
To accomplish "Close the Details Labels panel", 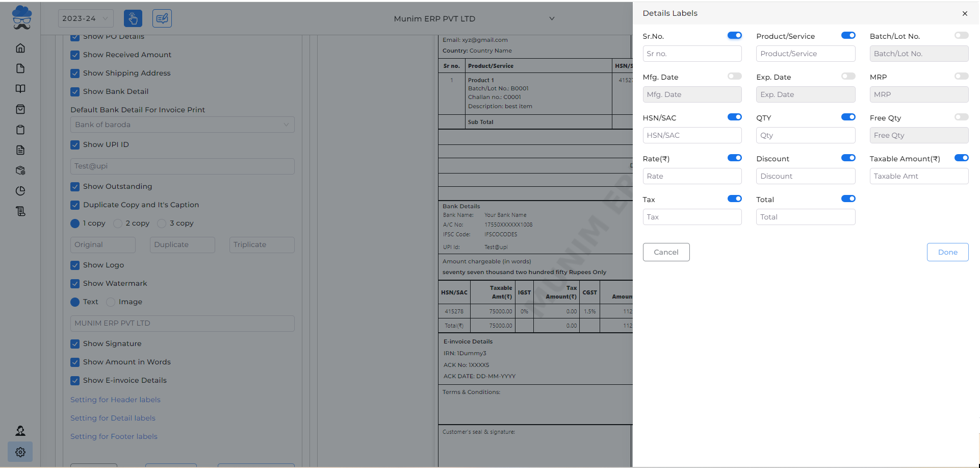I will [x=965, y=13].
